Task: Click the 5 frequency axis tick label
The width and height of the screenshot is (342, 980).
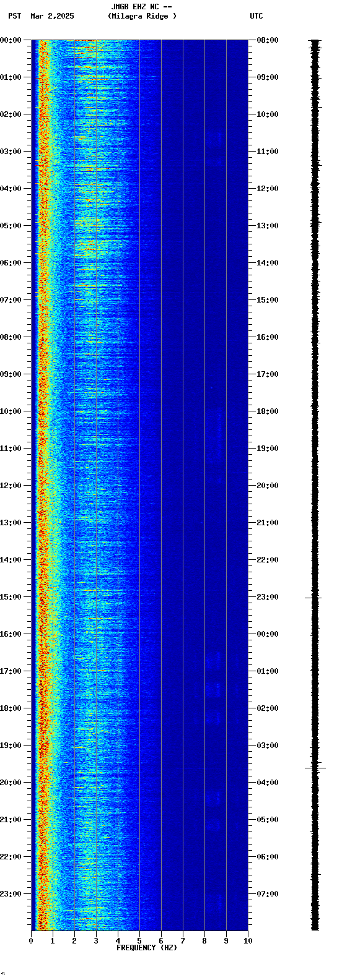Action: pos(139,941)
